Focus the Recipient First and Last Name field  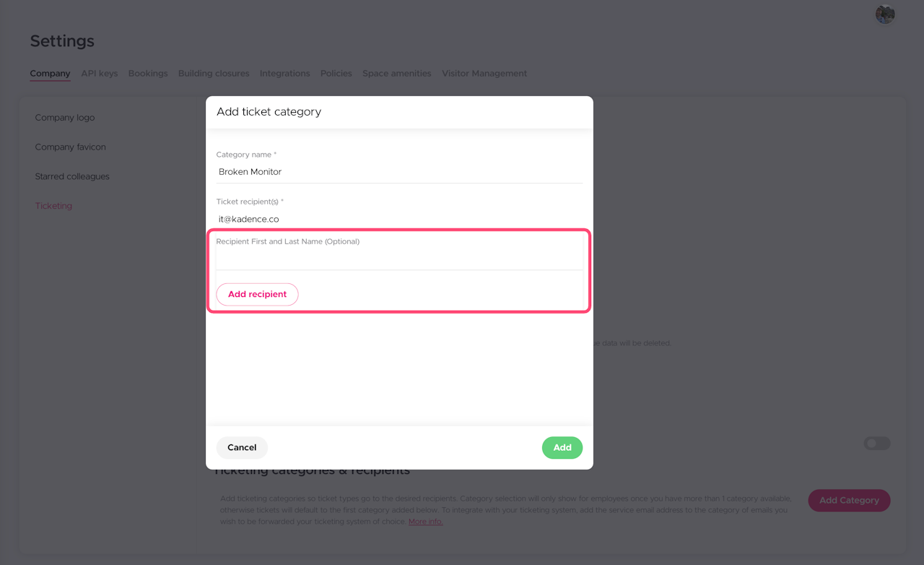click(x=399, y=258)
